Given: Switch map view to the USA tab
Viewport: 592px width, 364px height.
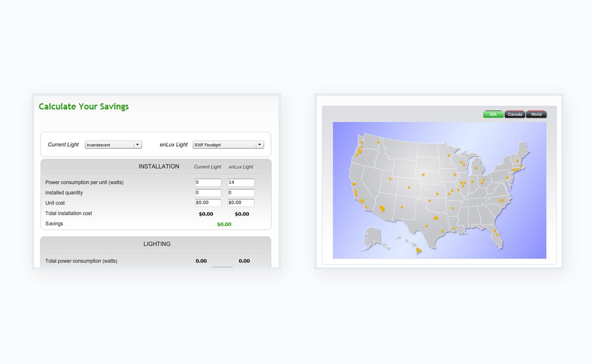Looking at the screenshot, I should coord(493,114).
